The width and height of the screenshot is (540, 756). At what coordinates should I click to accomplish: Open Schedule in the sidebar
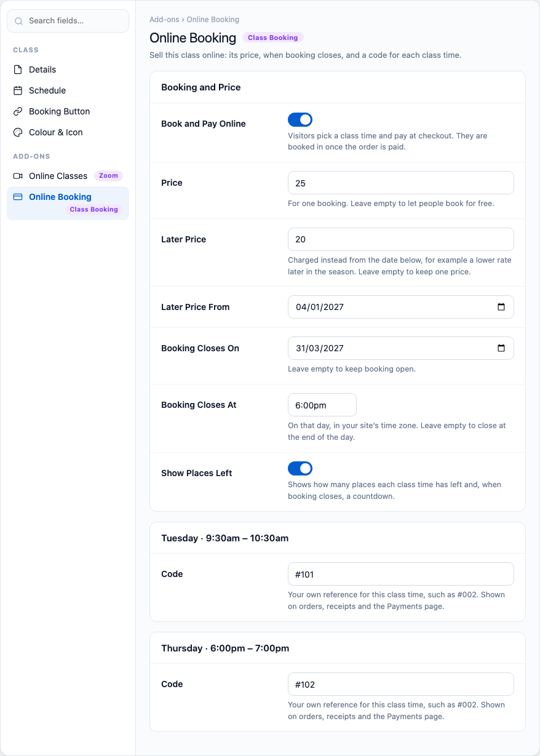tap(68, 90)
